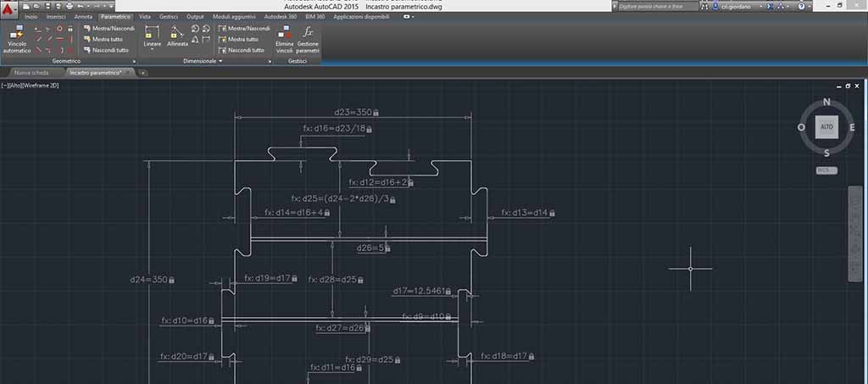868x384 pixels.
Task: Click the S direction on the ViewCube compass
Action: 826,153
